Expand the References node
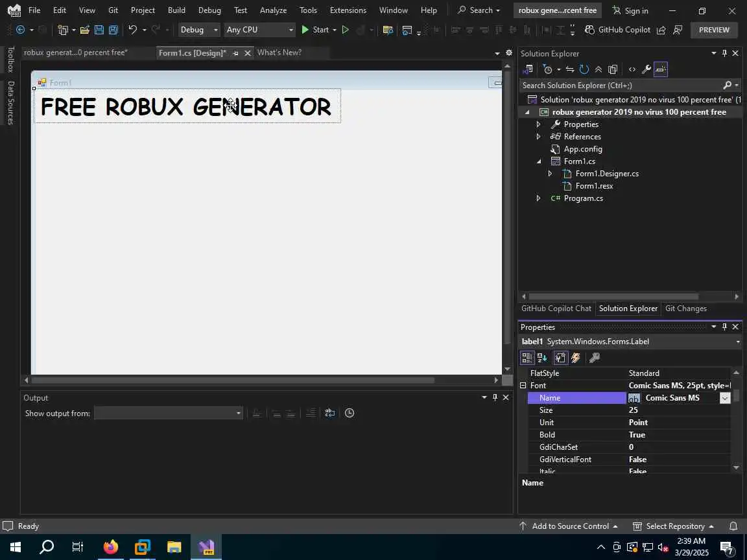Image resolution: width=747 pixels, height=560 pixels. pyautogui.click(x=538, y=137)
